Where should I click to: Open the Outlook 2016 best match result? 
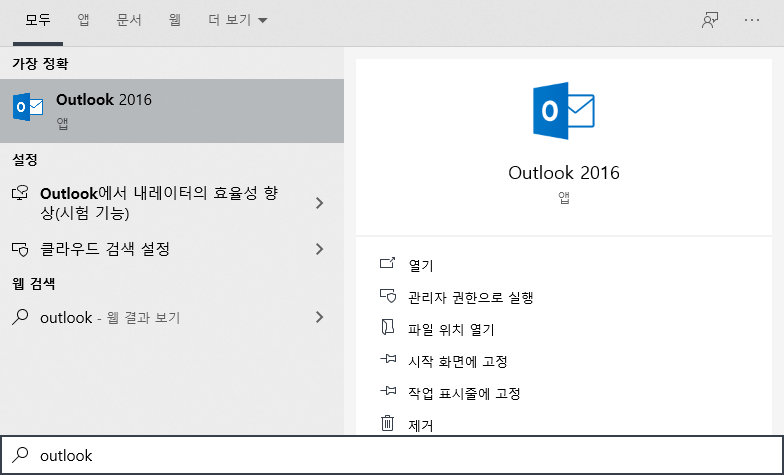tap(172, 110)
